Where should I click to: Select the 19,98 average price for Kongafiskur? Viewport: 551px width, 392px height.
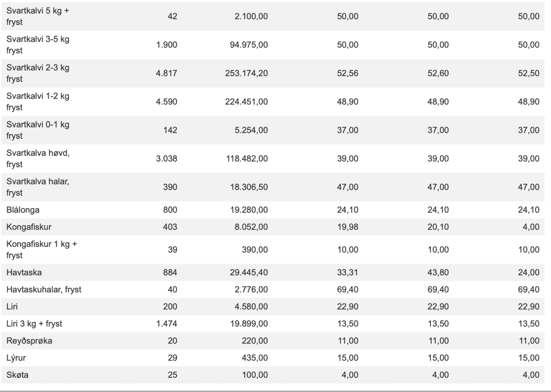point(347,227)
